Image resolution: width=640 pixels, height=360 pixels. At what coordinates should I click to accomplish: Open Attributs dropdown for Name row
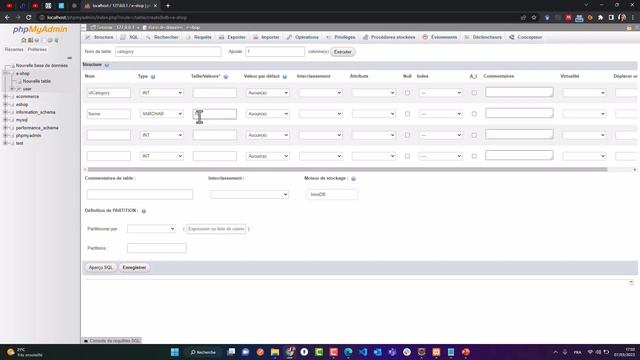click(373, 114)
